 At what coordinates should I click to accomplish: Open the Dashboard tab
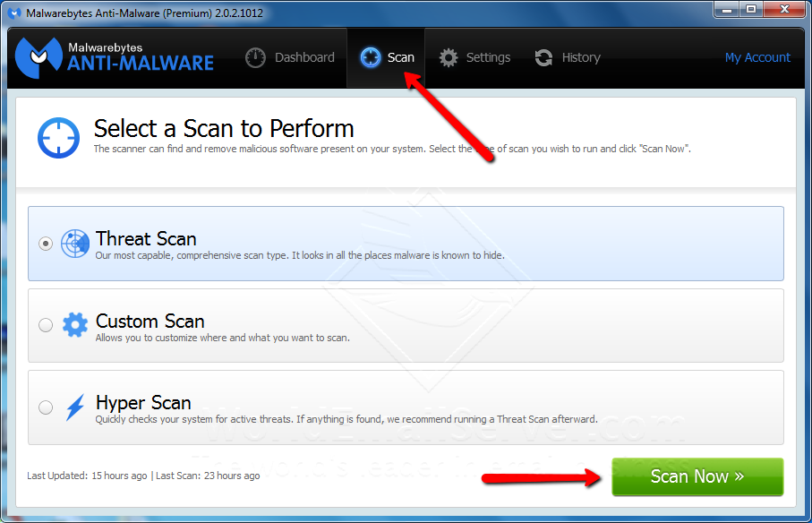[290, 57]
